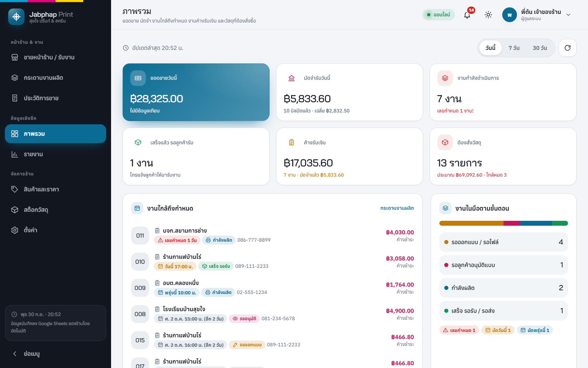This screenshot has height=368, width=588.
Task: Select the กำลังผลิต stage row
Action: (x=503, y=288)
